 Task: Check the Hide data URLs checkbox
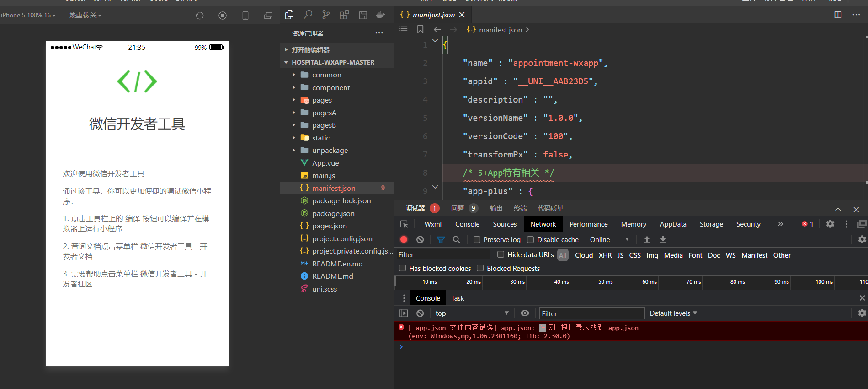coord(501,254)
